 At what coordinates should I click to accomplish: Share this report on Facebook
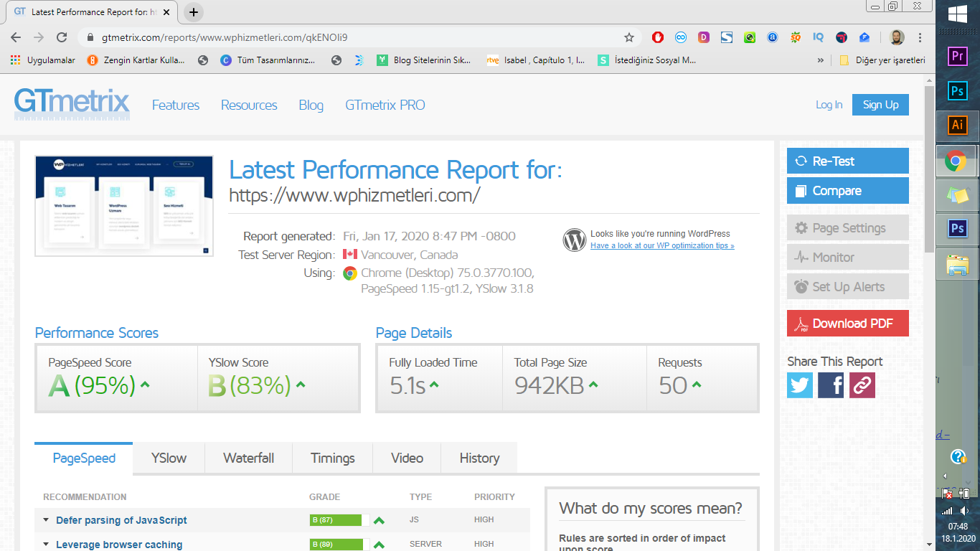[x=831, y=385]
